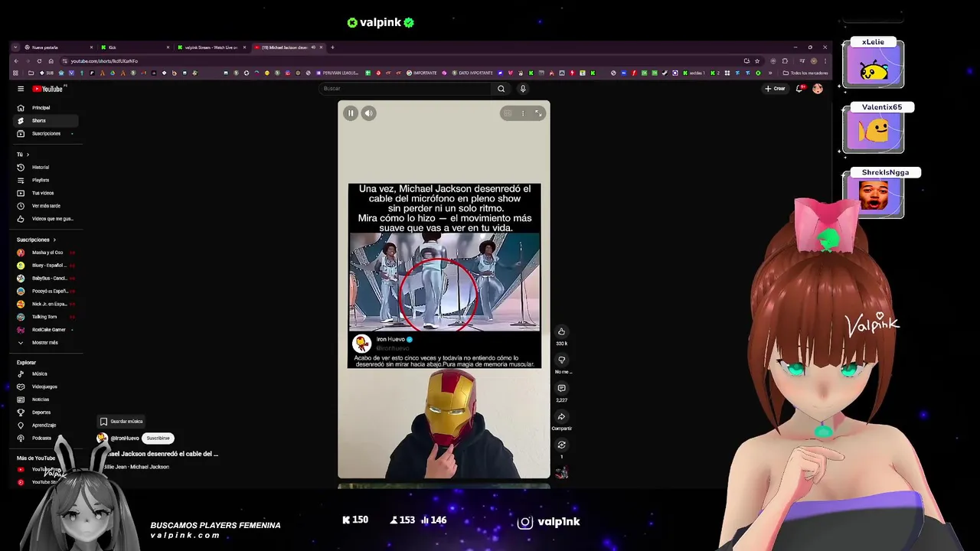The width and height of the screenshot is (980, 551).
Task: Focus the Buscar search field
Action: click(406, 89)
